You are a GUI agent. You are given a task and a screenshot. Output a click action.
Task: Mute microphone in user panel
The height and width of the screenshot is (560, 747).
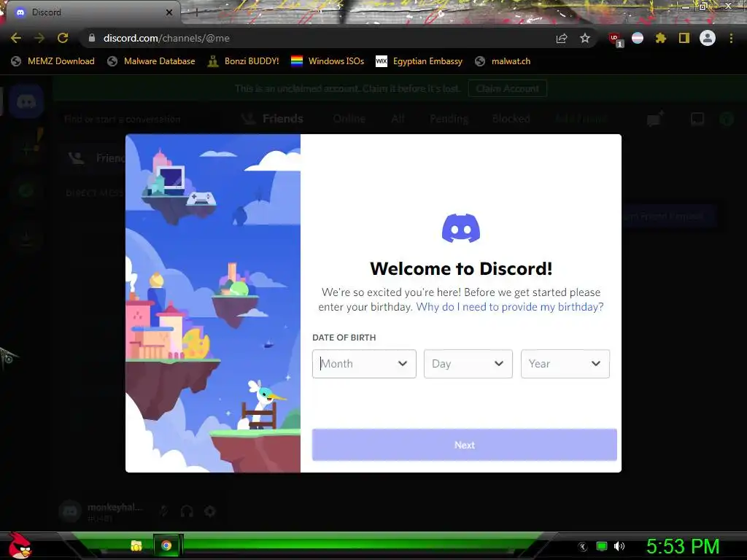pyautogui.click(x=164, y=511)
